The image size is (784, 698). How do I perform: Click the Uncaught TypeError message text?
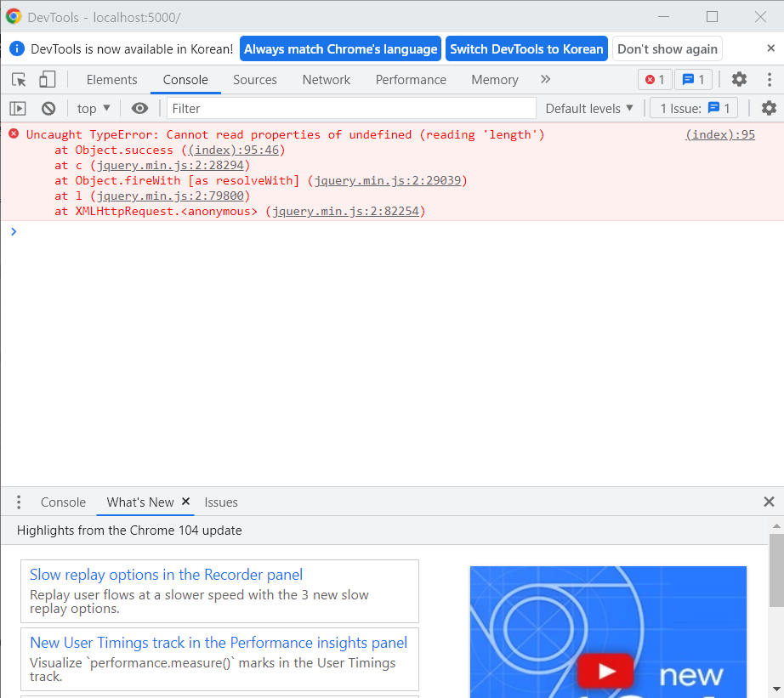click(x=285, y=134)
